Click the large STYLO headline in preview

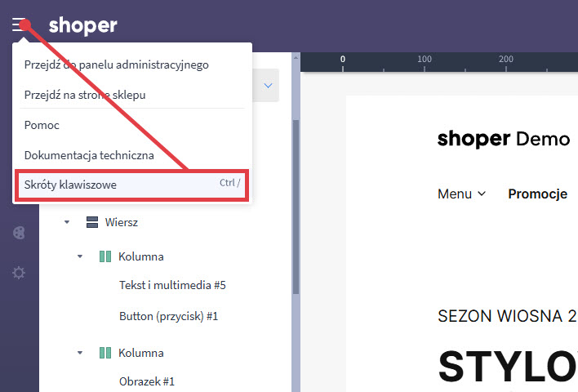[x=508, y=366]
